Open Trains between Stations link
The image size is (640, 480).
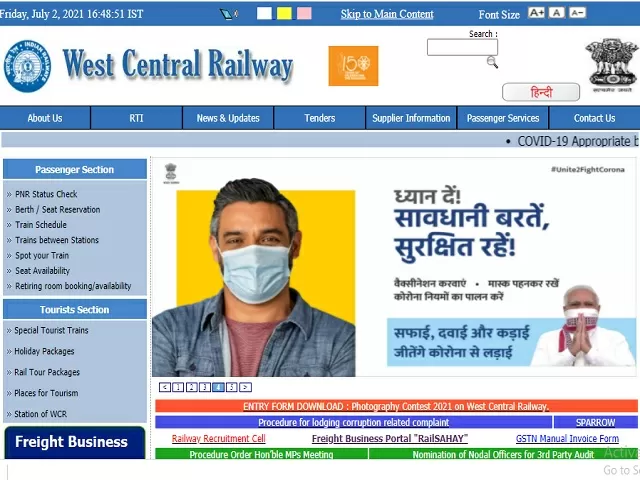pos(57,240)
